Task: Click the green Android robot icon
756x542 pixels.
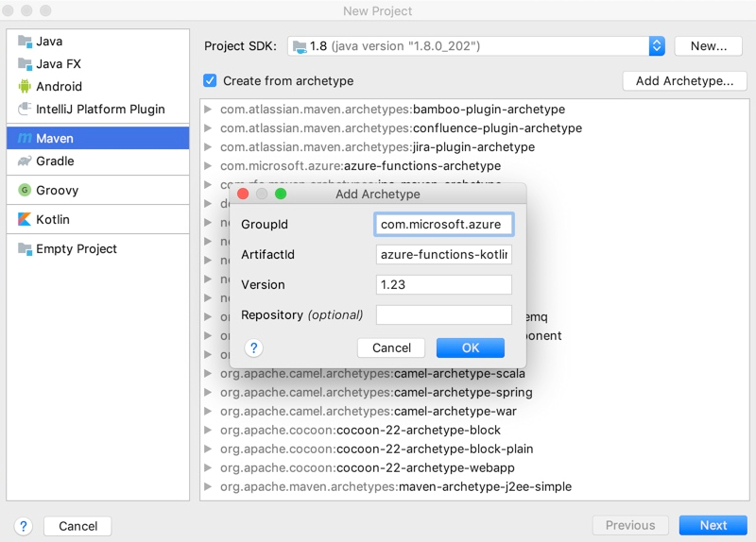Action: point(25,86)
